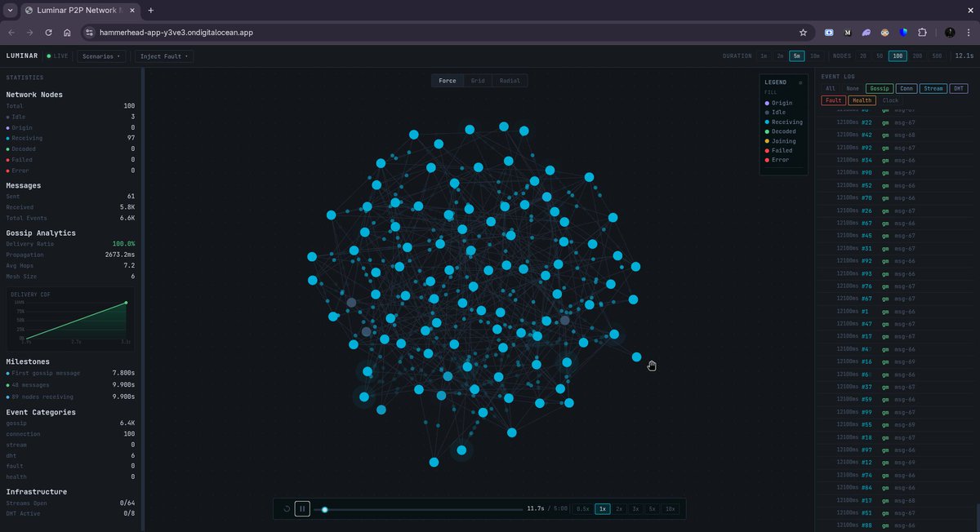
Task: Set node count to 200
Action: (917, 56)
